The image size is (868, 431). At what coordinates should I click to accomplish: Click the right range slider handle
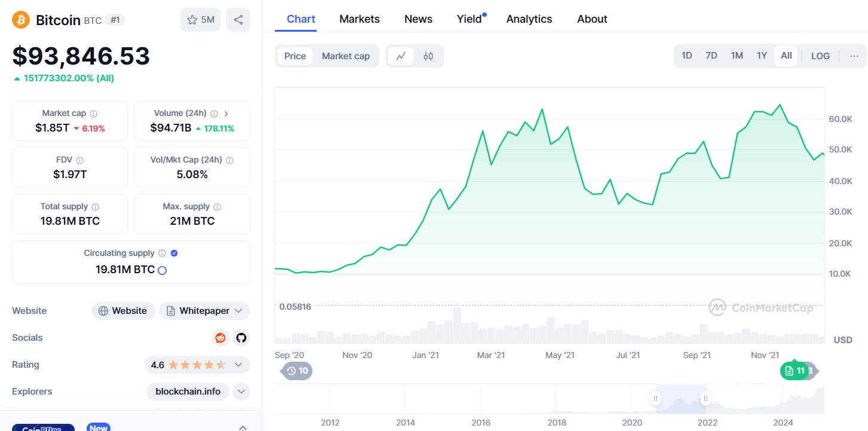coord(706,399)
